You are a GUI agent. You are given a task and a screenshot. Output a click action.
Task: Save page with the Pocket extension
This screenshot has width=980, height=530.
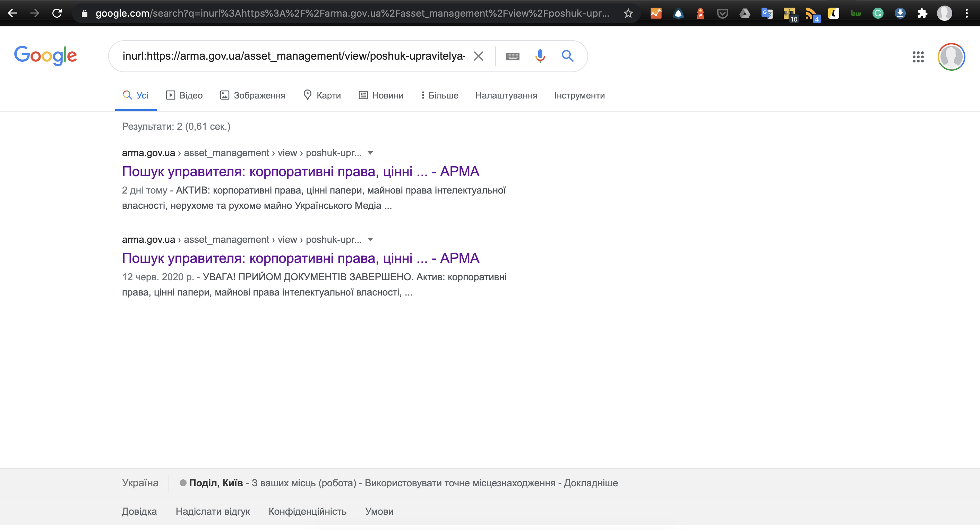(x=722, y=14)
